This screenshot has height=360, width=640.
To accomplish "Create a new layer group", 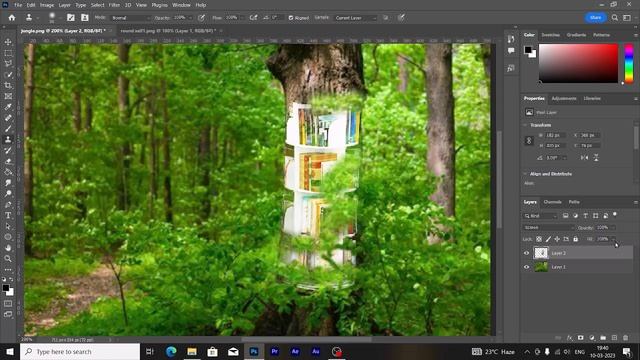I will pyautogui.click(x=603, y=338).
